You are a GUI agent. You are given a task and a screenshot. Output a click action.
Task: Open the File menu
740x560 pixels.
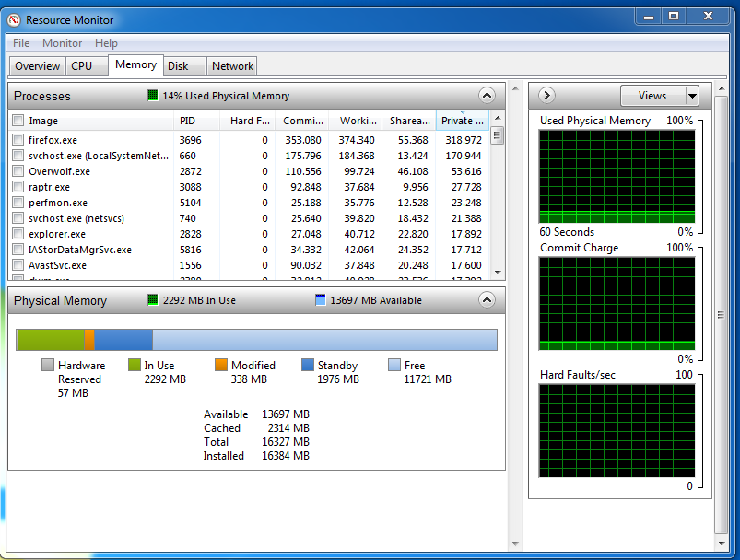coord(21,43)
